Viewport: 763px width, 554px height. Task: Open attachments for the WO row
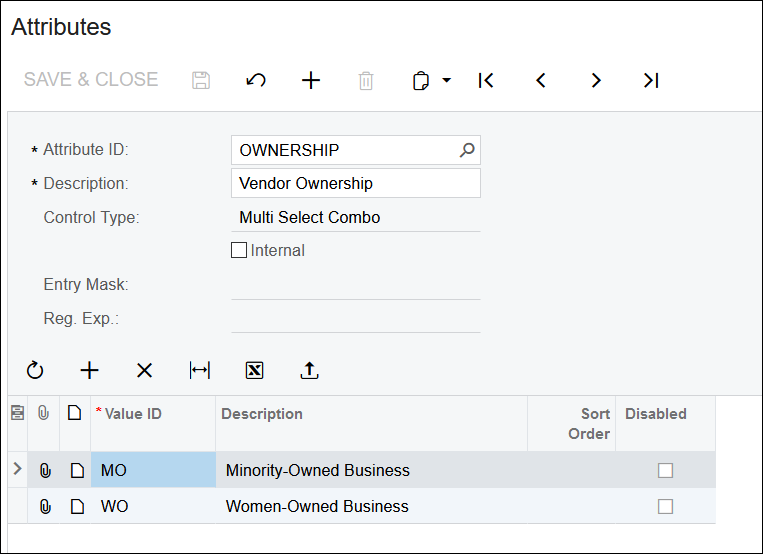pos(45,506)
